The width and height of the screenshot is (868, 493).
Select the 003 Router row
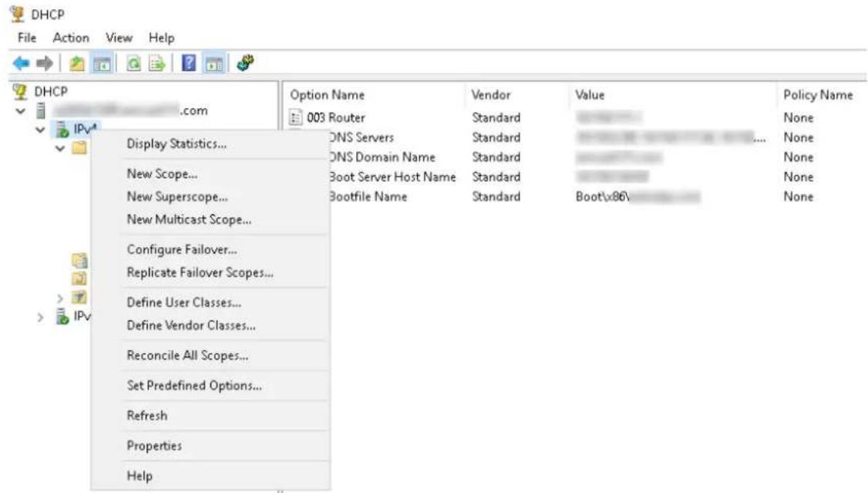pos(576,117)
